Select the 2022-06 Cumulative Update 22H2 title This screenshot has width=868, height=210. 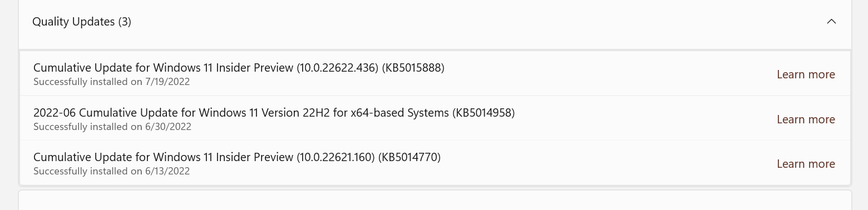[274, 113]
